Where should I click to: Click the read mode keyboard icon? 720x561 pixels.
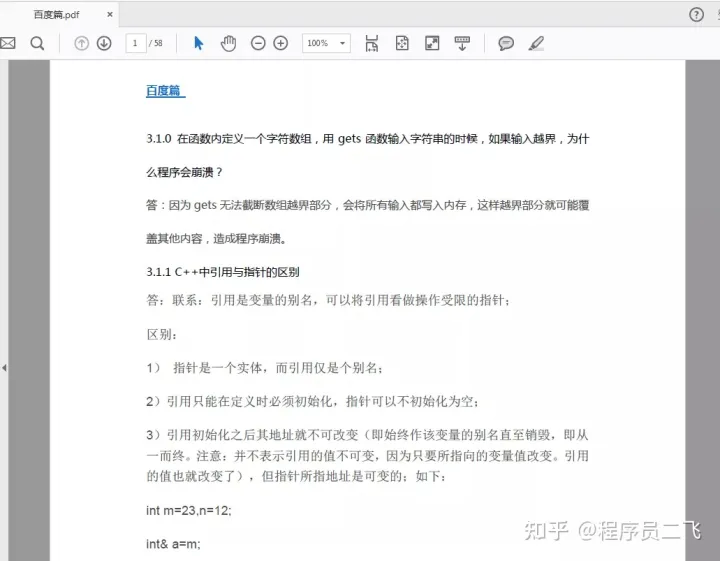(462, 44)
